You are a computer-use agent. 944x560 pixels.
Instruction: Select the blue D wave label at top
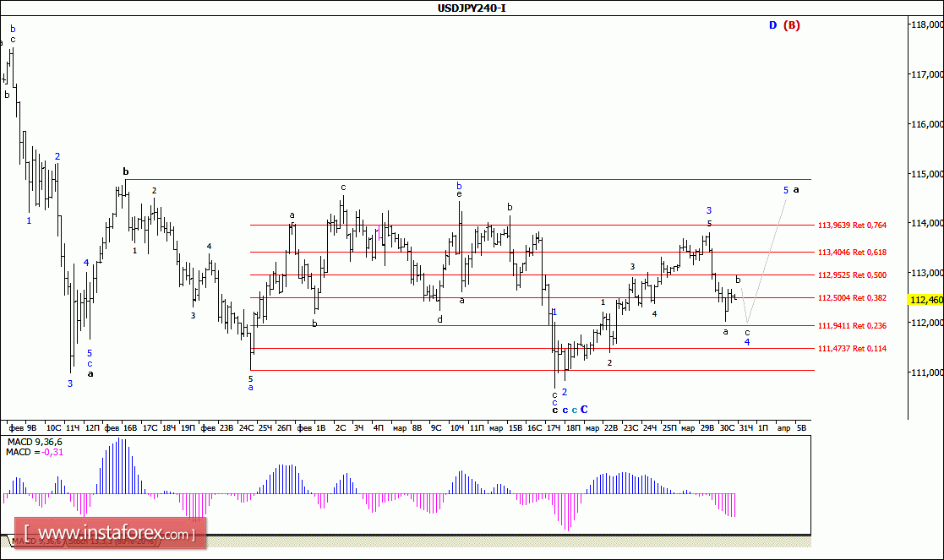(773, 24)
